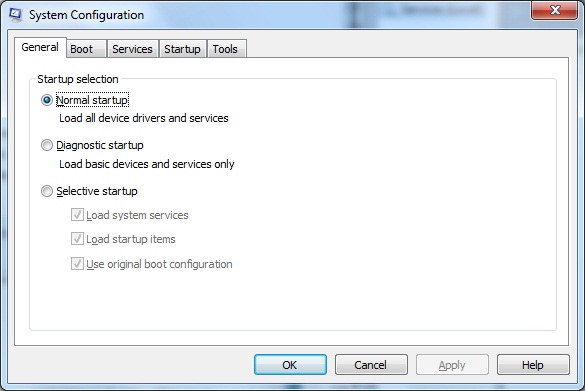
Task: Go to the Services tab
Action: [132, 49]
